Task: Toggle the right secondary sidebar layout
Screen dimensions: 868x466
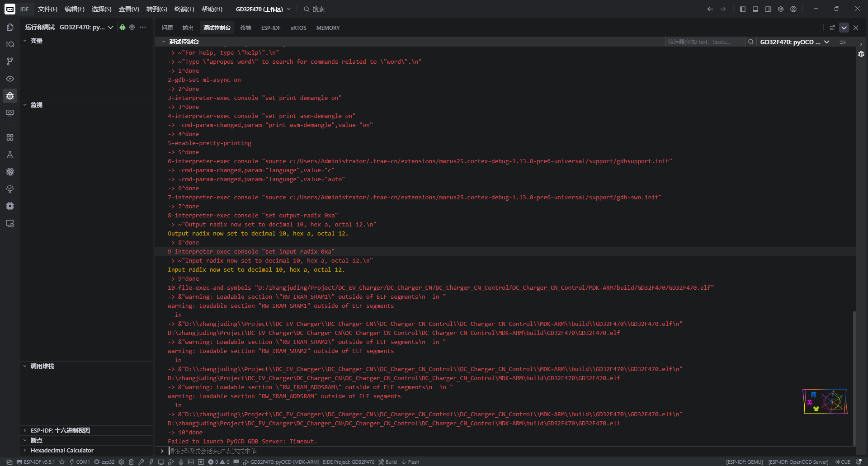Action: [x=768, y=9]
